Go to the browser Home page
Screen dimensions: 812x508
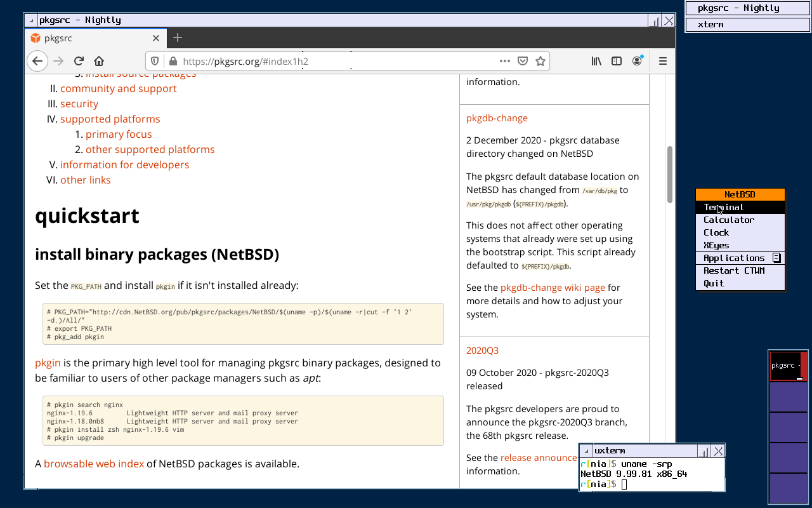click(x=99, y=61)
